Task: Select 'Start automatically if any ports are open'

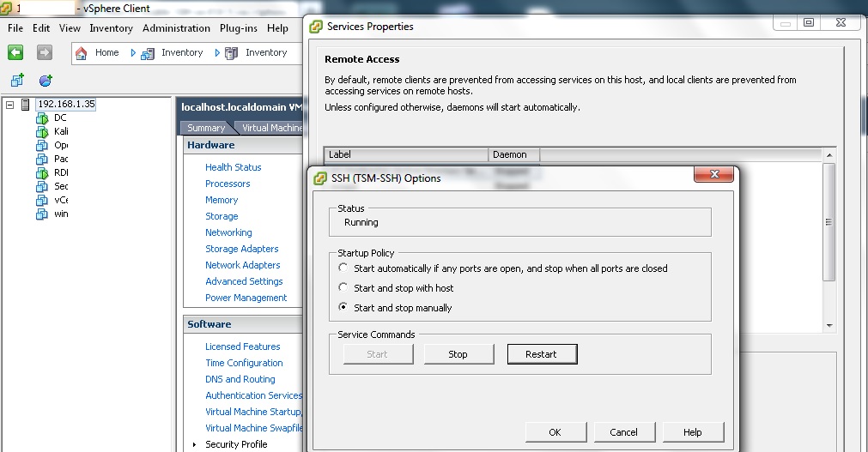Action: click(343, 268)
